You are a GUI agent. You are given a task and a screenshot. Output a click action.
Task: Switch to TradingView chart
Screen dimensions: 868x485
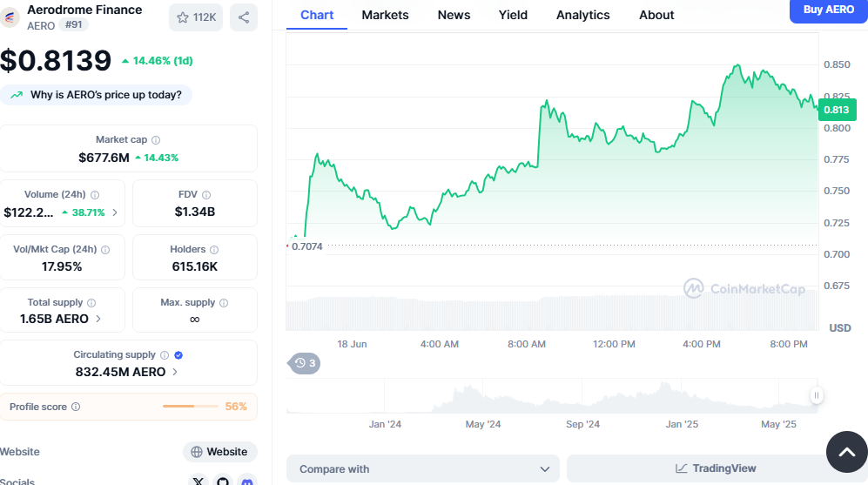click(716, 468)
